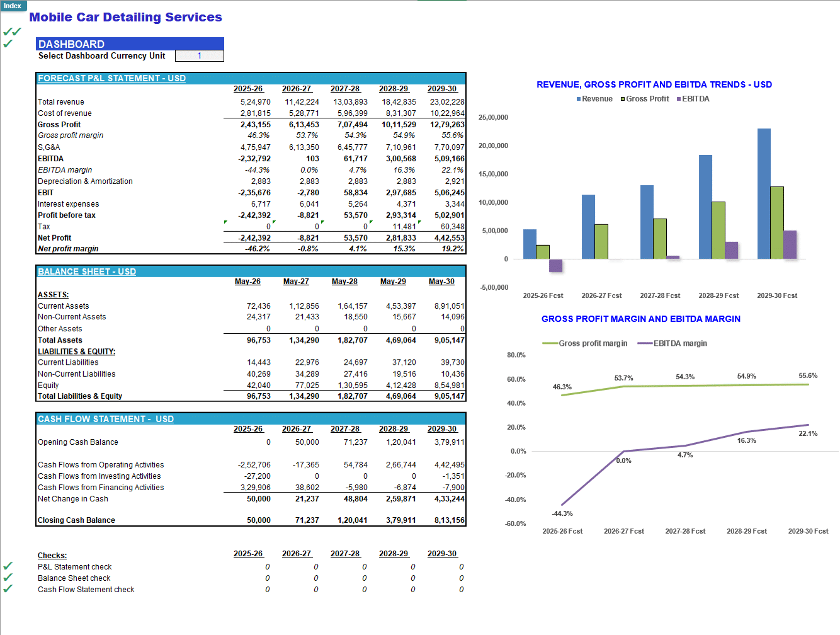The height and width of the screenshot is (635, 840).
Task: Click the green check beside Balance Sheet check
Action: 8,578
